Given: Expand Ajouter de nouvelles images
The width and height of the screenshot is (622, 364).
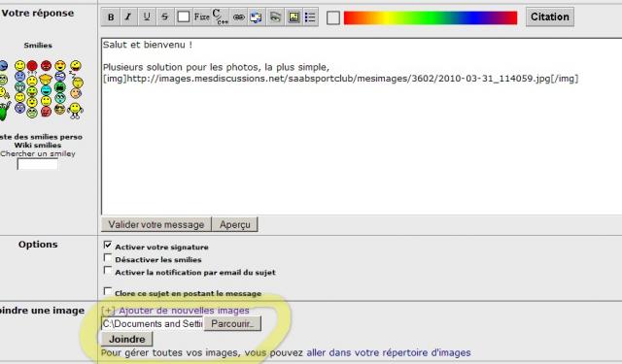Looking at the screenshot, I should coord(175,311).
